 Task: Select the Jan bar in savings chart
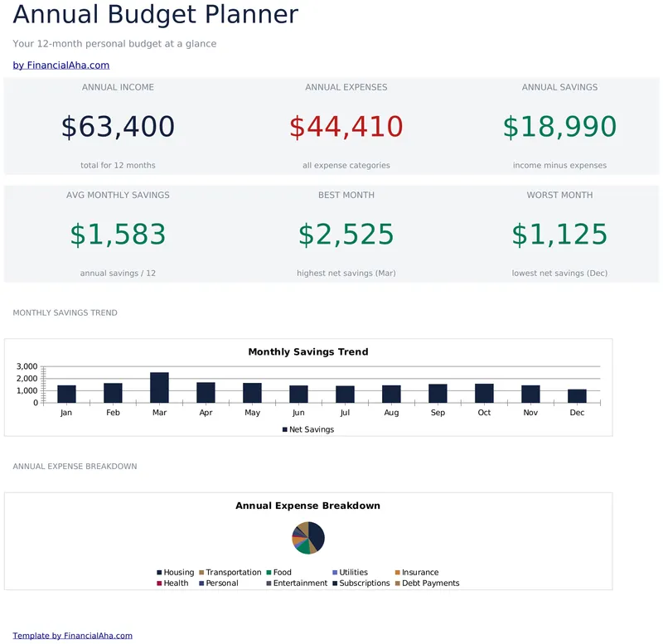pos(67,394)
